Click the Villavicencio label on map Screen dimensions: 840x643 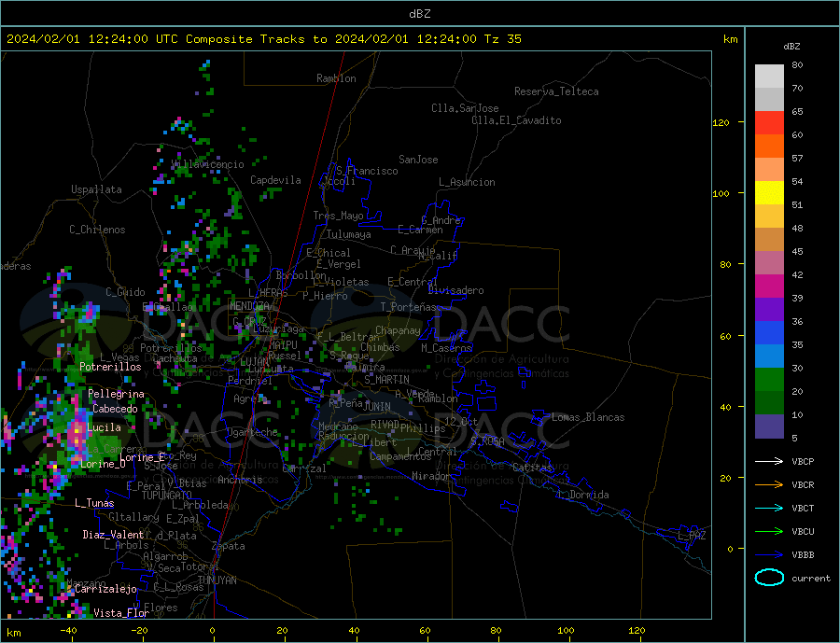(x=208, y=164)
